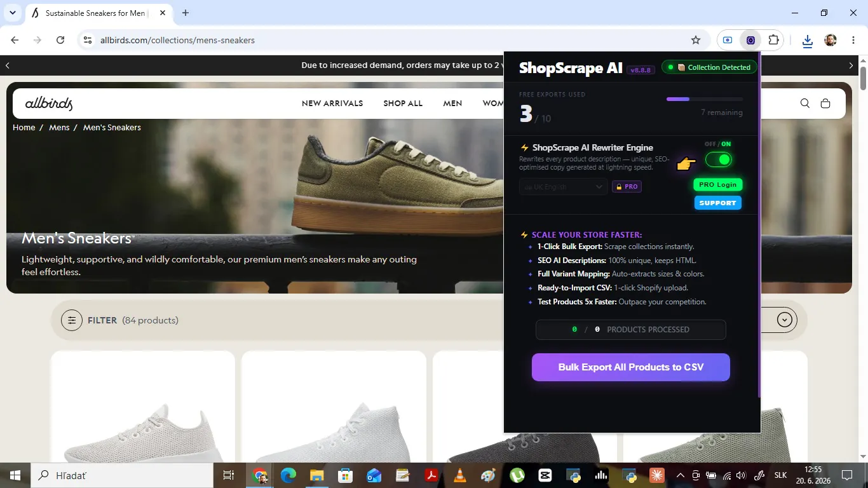
Task: Open the MEN menu
Action: pos(452,104)
